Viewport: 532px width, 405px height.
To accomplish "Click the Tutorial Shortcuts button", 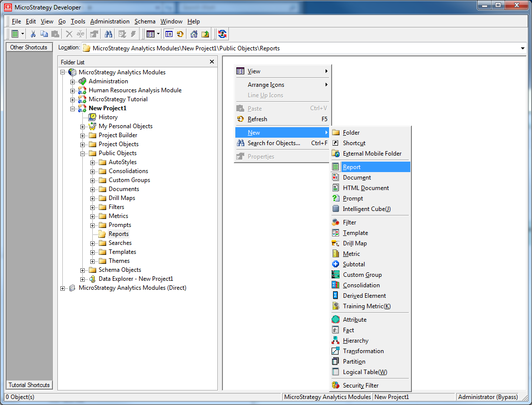I will tap(29, 385).
